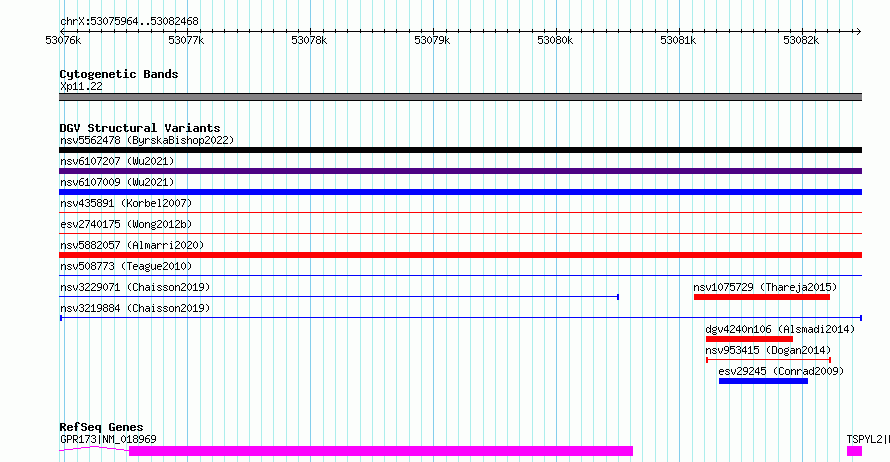This screenshot has width=890, height=462.
Task: Click the RefSeq Genes track title
Action: [101, 427]
